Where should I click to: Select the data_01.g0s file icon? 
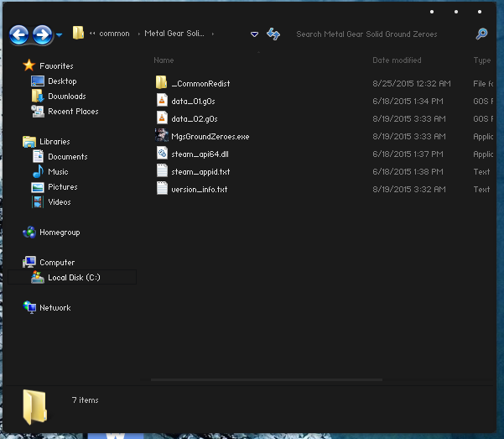[x=162, y=100]
